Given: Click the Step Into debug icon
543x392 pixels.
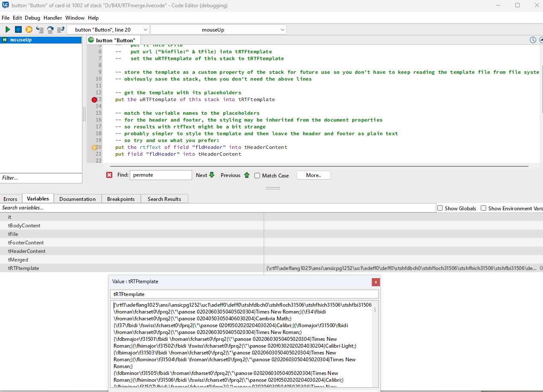Looking at the screenshot, I should 40,29.
